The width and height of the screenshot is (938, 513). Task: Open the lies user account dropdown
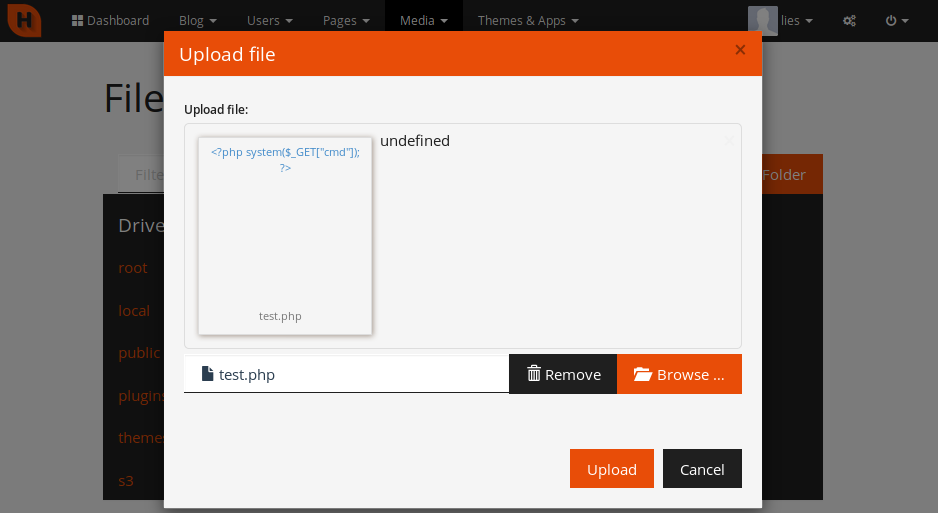click(796, 20)
